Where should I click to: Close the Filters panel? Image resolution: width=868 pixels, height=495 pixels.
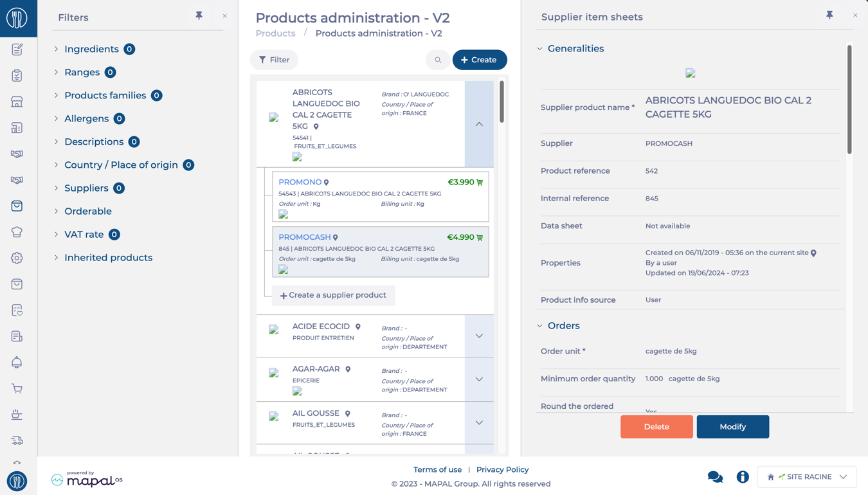(224, 16)
